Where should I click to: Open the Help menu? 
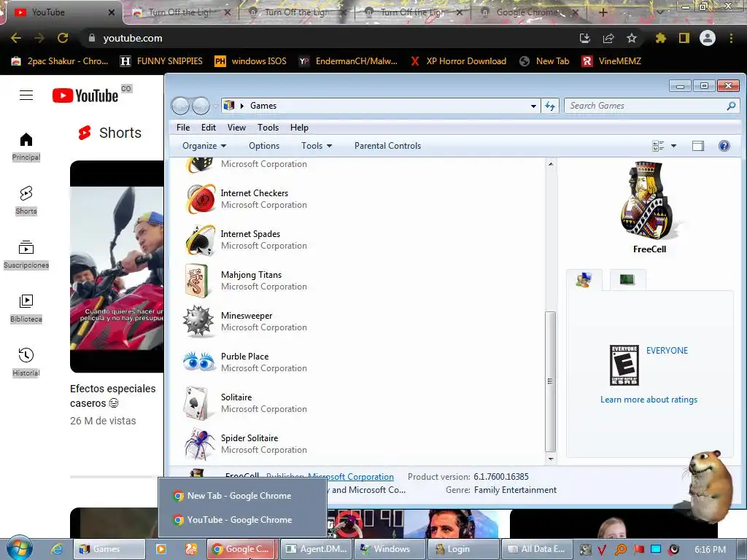tap(299, 128)
